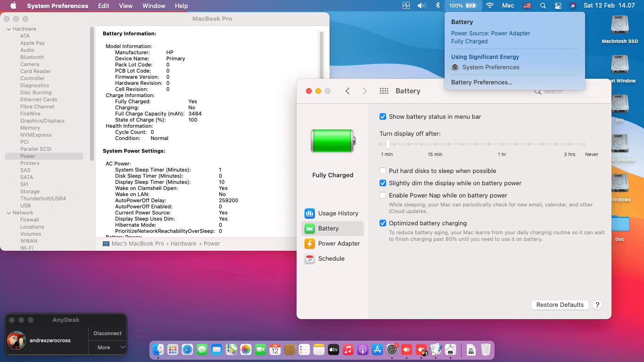Select Bluetooth in the Hardware sidebar list

coord(32,57)
